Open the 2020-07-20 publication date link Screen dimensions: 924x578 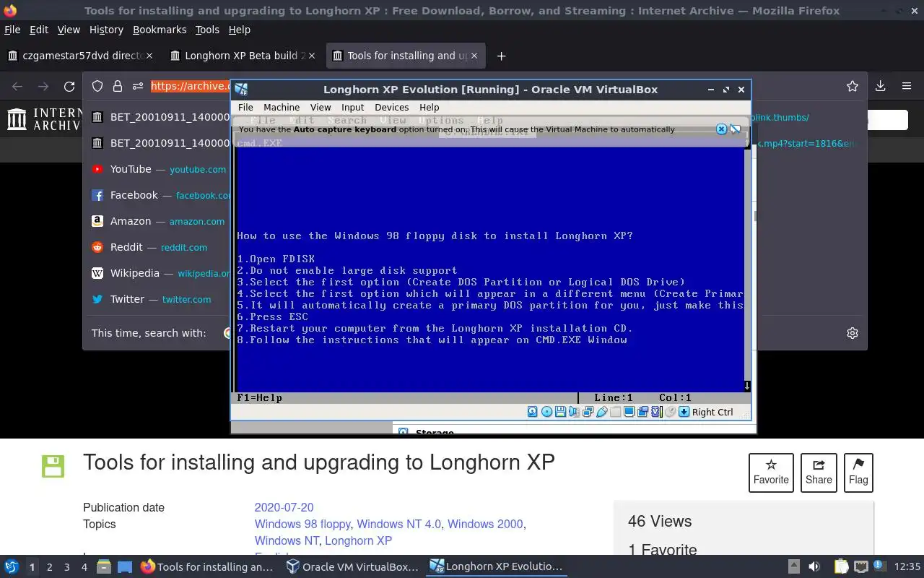tap(284, 507)
